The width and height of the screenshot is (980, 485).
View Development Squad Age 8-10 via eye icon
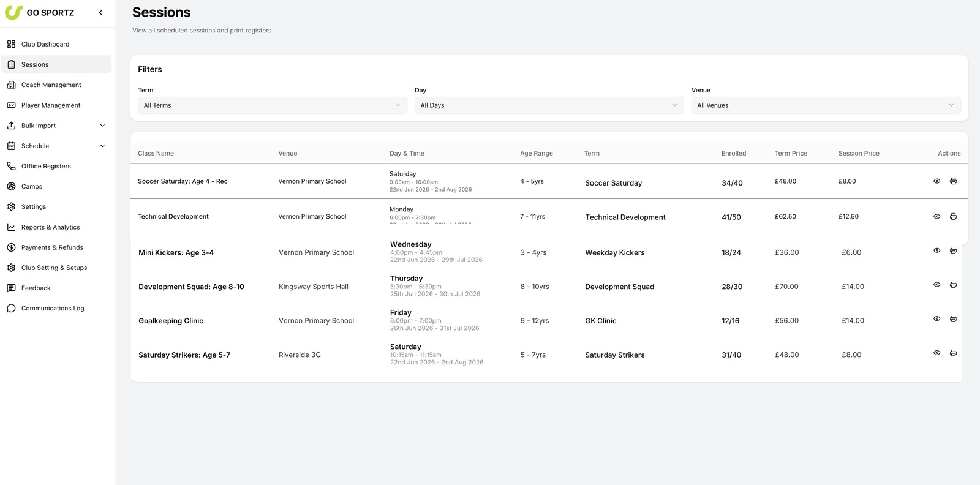click(x=937, y=285)
